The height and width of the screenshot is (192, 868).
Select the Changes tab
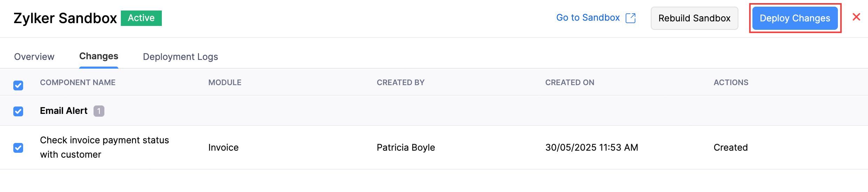pyautogui.click(x=98, y=56)
